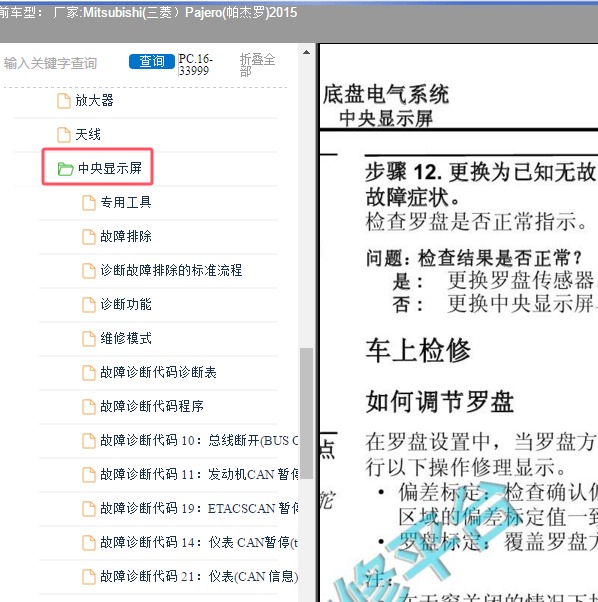598x602 pixels.
Task: Open the 故障诊断代码 19 page icon
Action: [89, 508]
